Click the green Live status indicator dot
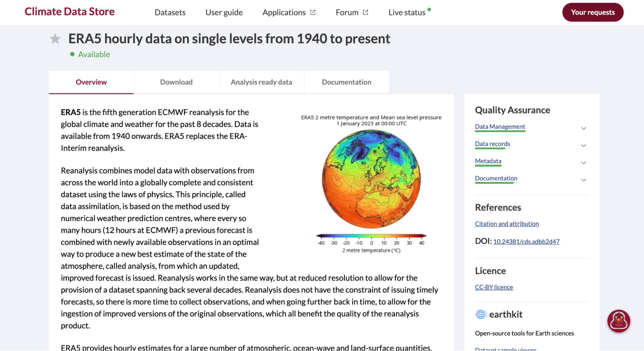Image resolution: width=644 pixels, height=351 pixels. click(x=429, y=9)
